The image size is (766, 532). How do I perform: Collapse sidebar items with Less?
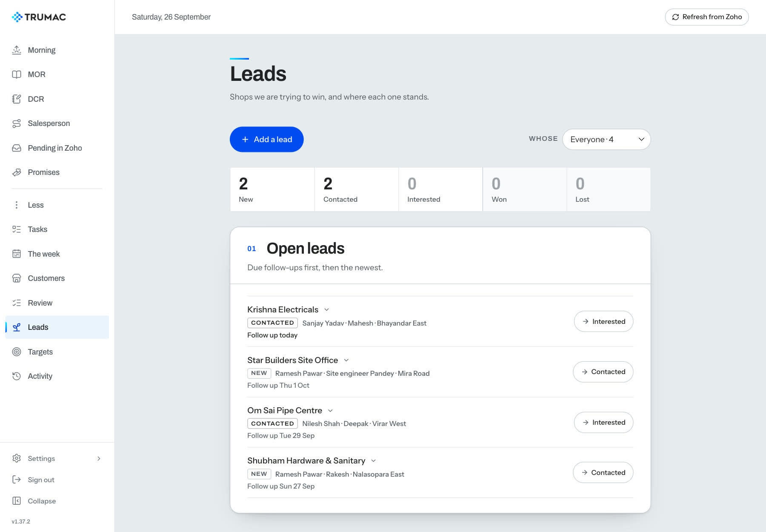[57, 205]
